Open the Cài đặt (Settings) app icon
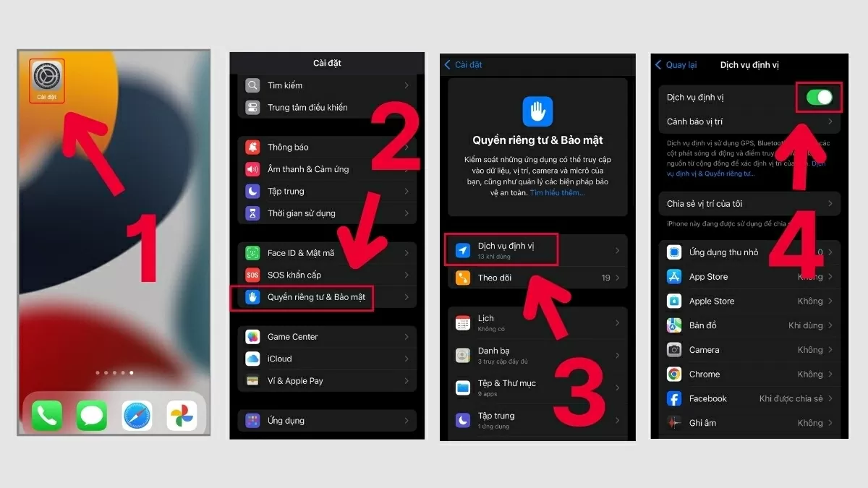Image resolution: width=868 pixels, height=488 pixels. (x=46, y=74)
